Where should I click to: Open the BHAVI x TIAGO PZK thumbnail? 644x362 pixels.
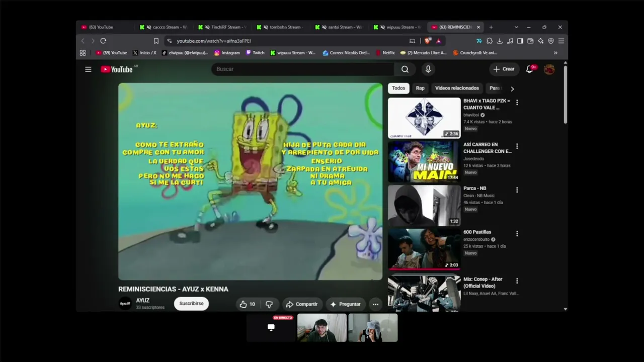(x=424, y=118)
